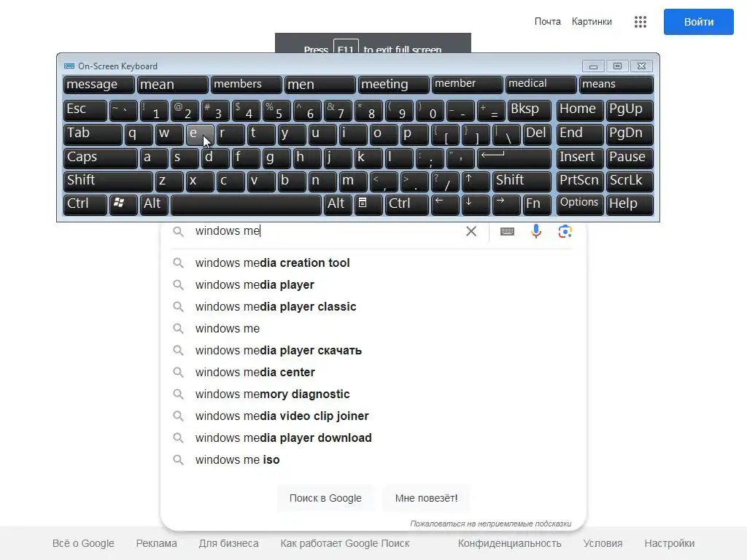Viewport: 747px width, 560px height.
Task: Toggle the right Alt key on On-Screen Keyboard
Action: pos(338,204)
